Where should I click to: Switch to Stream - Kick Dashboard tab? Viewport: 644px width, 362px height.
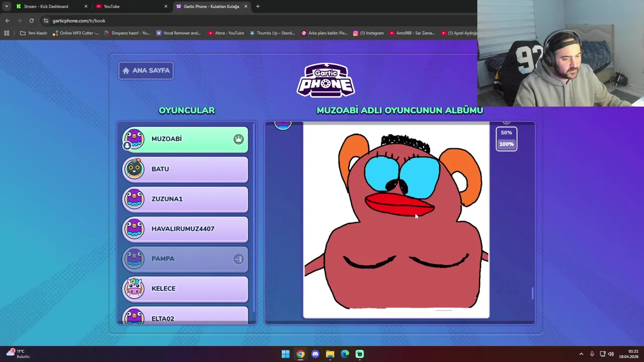coord(45,7)
